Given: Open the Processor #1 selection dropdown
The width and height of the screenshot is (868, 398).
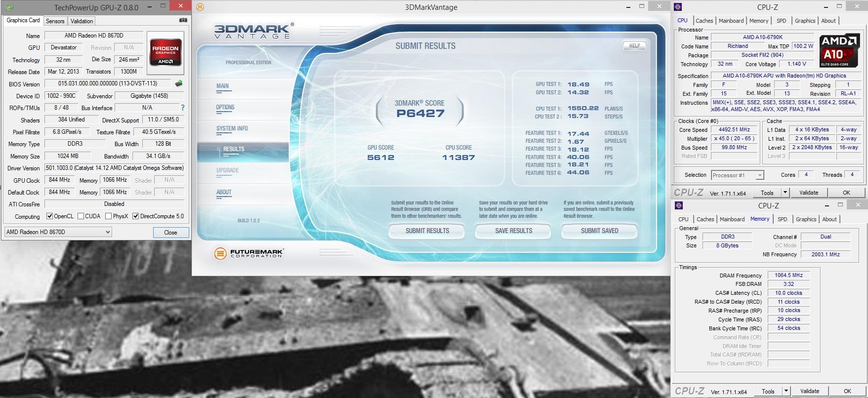Looking at the screenshot, I should click(x=737, y=175).
